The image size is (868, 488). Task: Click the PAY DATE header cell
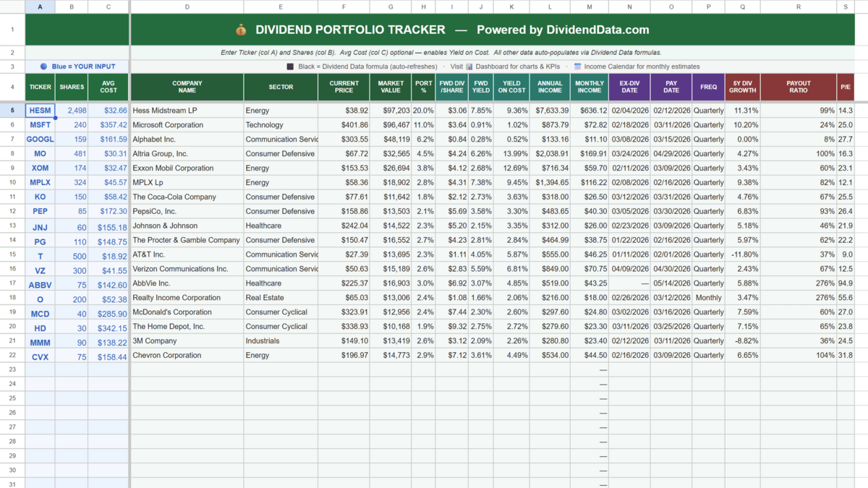pos(671,87)
